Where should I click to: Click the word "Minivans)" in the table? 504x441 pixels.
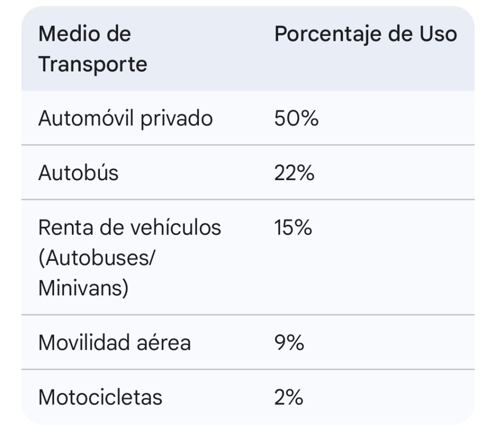tap(83, 288)
